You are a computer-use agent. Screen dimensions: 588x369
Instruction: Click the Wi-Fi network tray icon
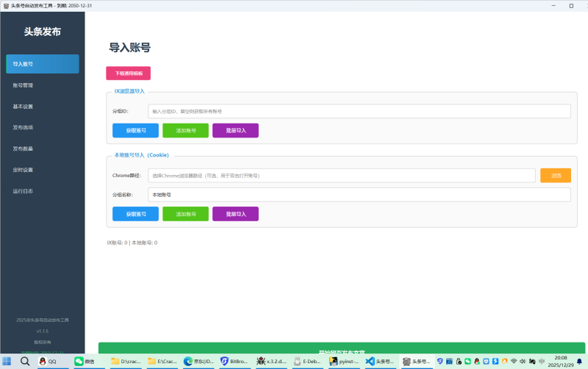[514, 362]
